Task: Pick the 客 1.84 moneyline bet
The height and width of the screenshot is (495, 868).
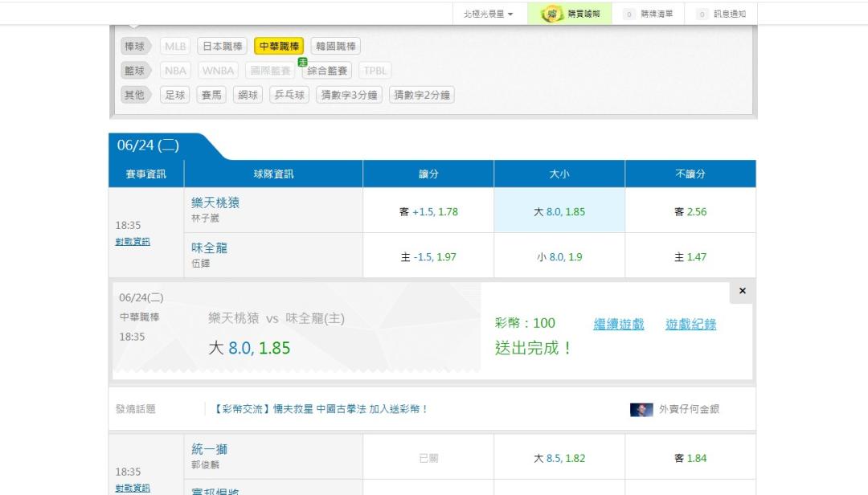Action: coord(690,458)
